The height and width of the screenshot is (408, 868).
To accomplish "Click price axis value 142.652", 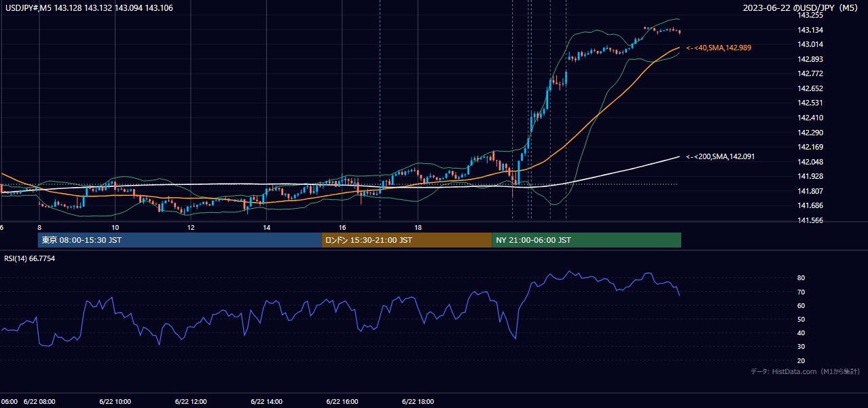I will coord(810,88).
